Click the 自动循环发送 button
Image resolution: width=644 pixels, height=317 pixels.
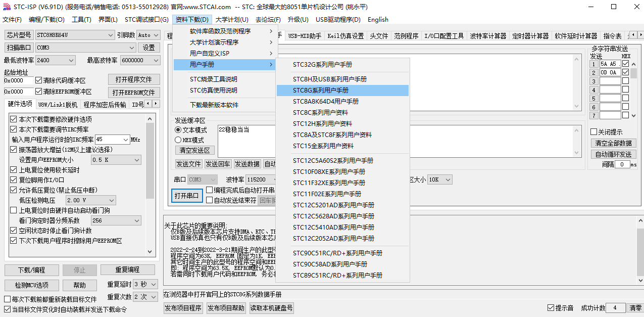(613, 154)
